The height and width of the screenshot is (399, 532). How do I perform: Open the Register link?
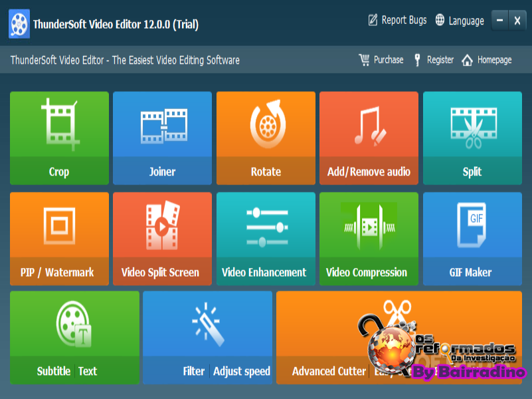coord(440,60)
